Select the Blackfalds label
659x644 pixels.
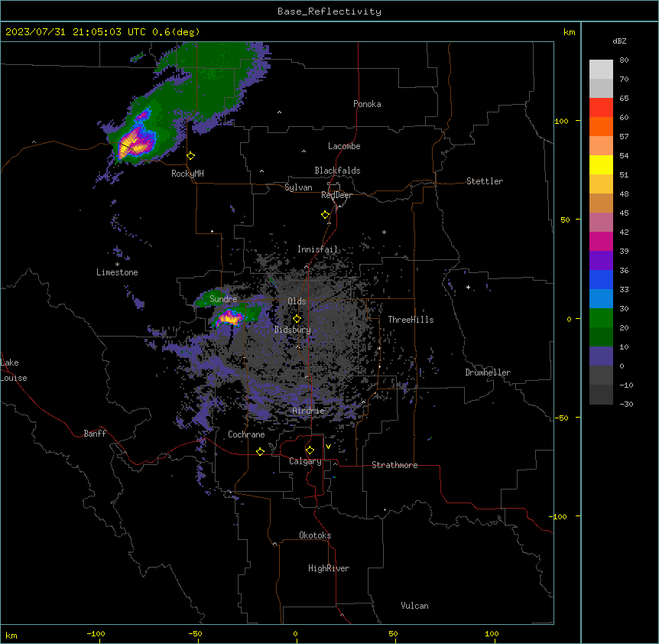pos(337,171)
